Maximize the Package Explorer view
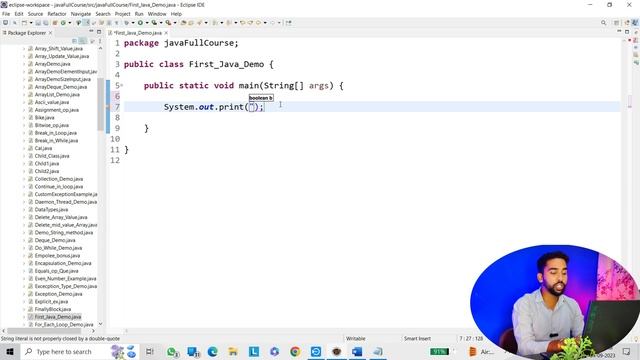The height and width of the screenshot is (360, 640). (x=99, y=31)
